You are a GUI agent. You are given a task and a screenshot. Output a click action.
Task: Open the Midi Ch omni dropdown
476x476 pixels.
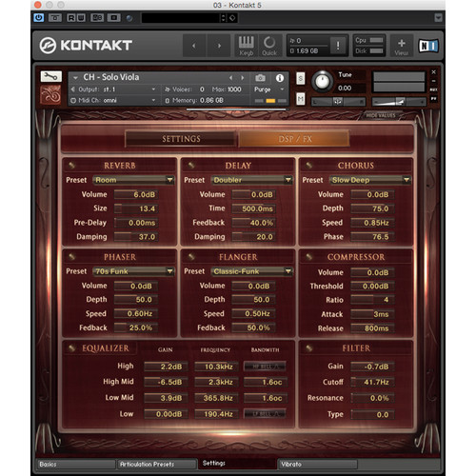click(x=113, y=100)
